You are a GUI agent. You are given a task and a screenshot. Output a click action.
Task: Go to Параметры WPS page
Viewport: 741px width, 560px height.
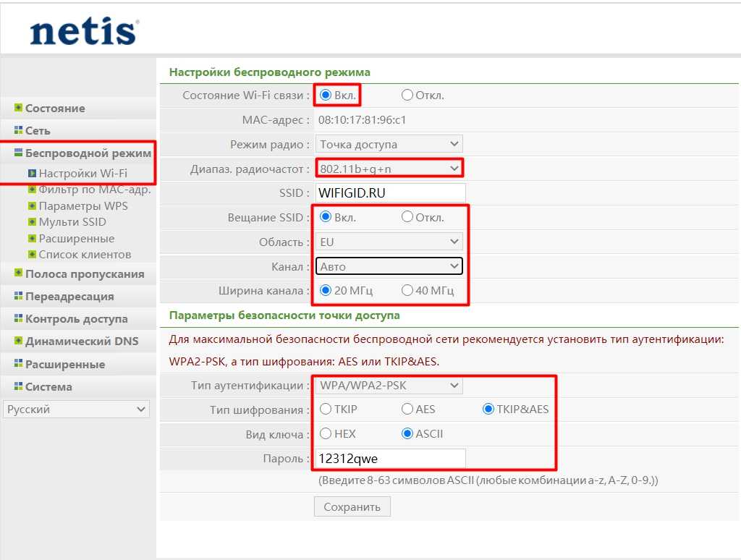pos(82,206)
